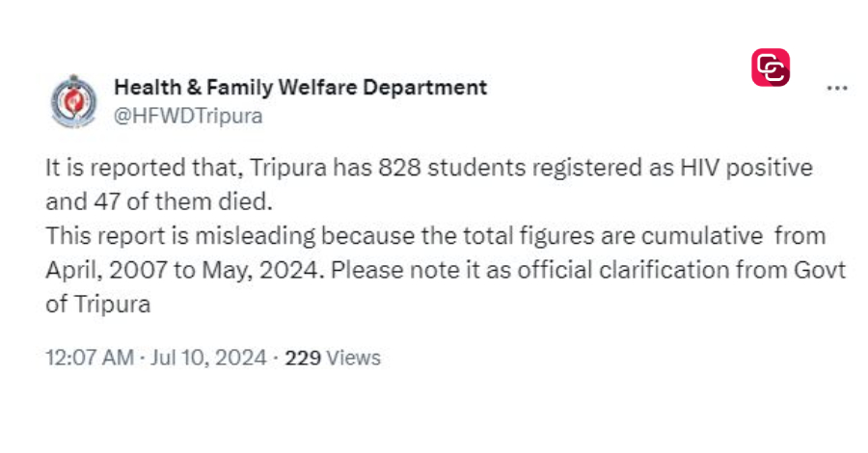Click 'It is reported that' opening text

coord(143,168)
